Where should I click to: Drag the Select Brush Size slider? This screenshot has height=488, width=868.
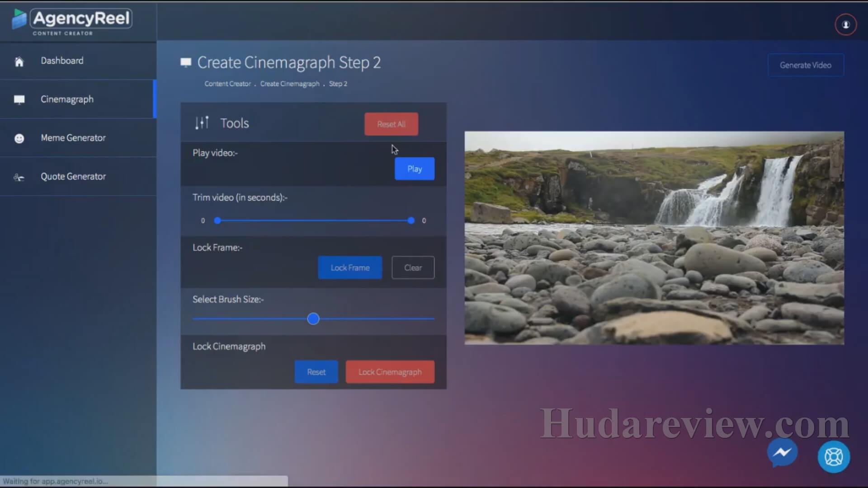point(312,319)
